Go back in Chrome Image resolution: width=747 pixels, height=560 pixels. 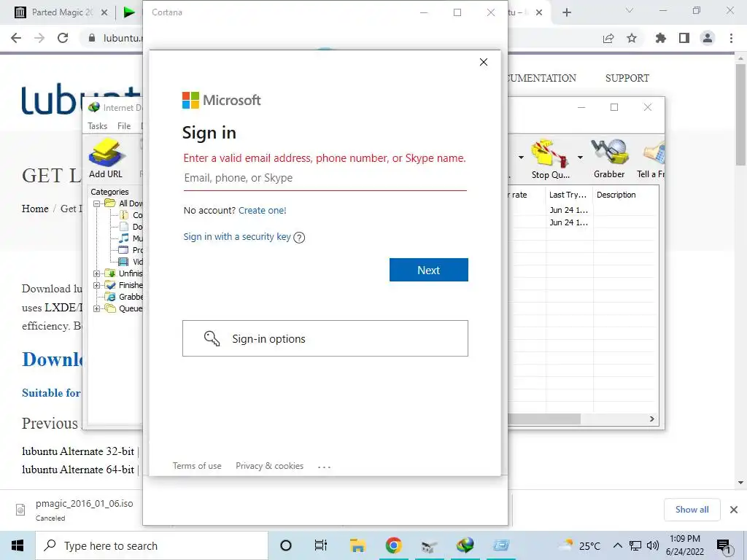16,38
